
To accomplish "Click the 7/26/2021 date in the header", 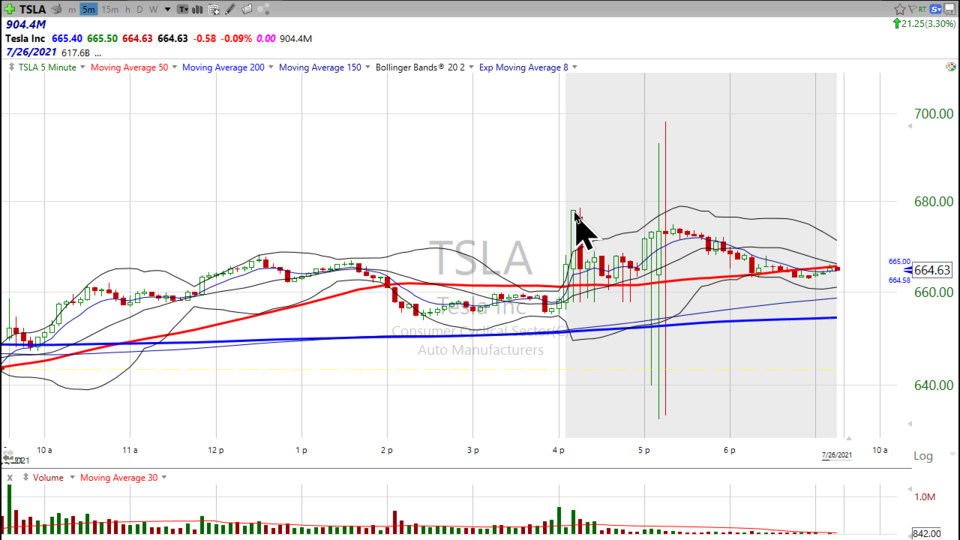I will click(31, 53).
